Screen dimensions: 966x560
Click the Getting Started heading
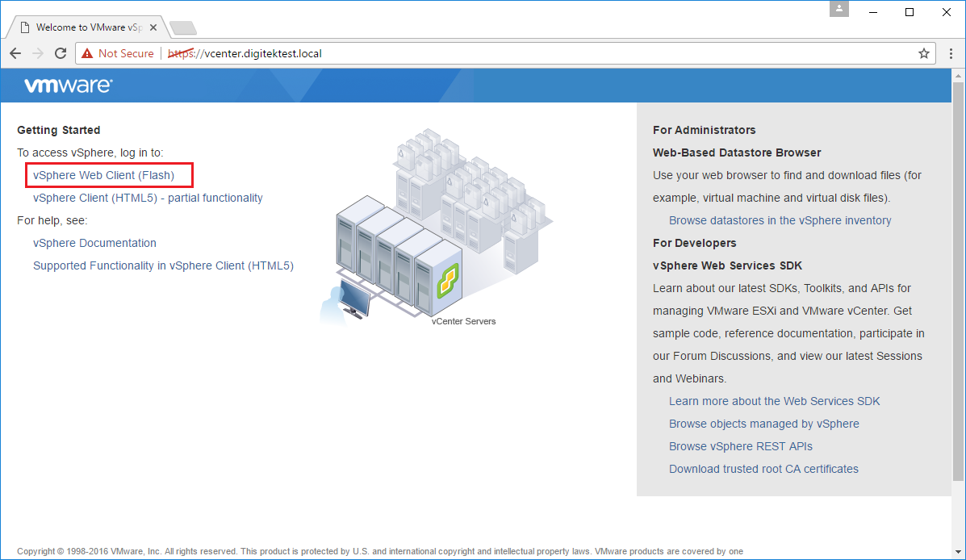59,130
